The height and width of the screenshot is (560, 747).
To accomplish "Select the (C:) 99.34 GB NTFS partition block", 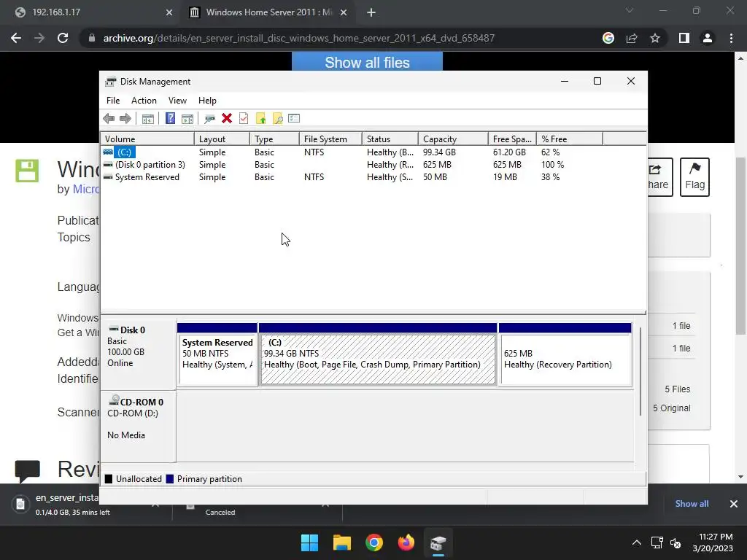I will [378, 355].
